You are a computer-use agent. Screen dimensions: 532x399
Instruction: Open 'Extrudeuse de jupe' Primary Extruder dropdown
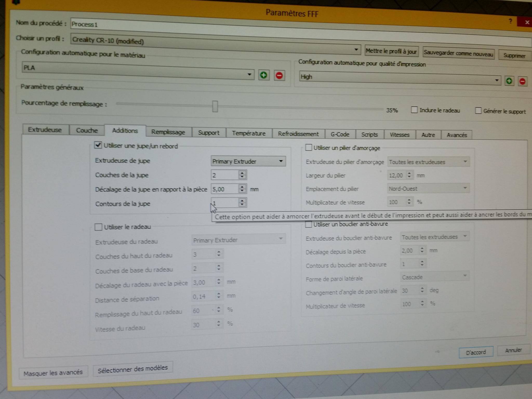point(248,161)
